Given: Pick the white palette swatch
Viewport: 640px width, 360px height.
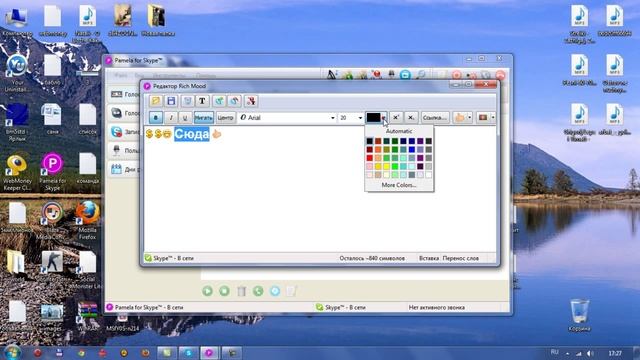Looking at the screenshot, I should click(x=429, y=175).
